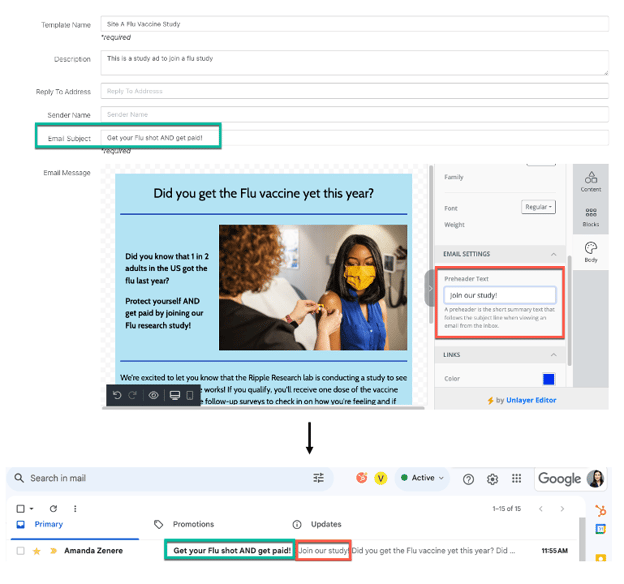Screen dimensions: 624x584
Task: Click the Preheader Text input field
Action: point(500,295)
